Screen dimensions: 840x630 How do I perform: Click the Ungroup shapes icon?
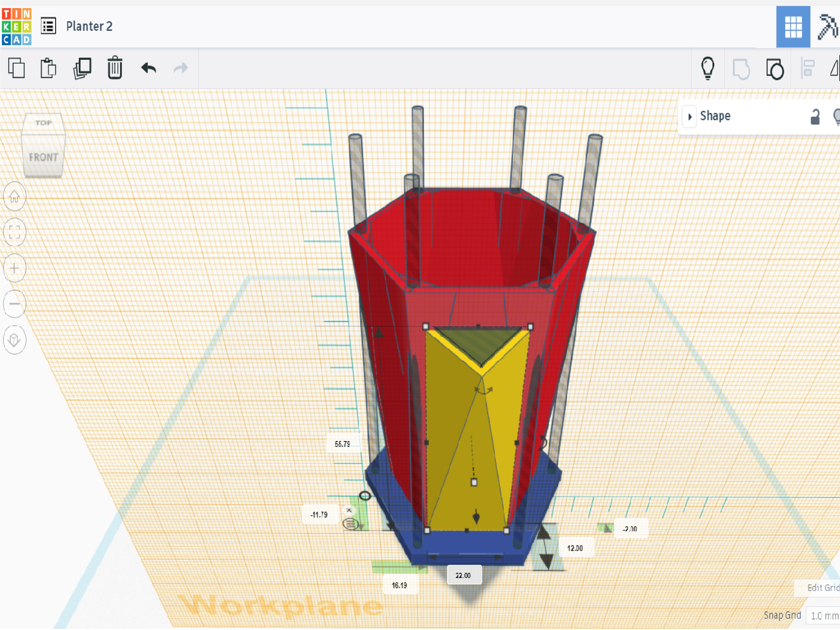click(775, 69)
